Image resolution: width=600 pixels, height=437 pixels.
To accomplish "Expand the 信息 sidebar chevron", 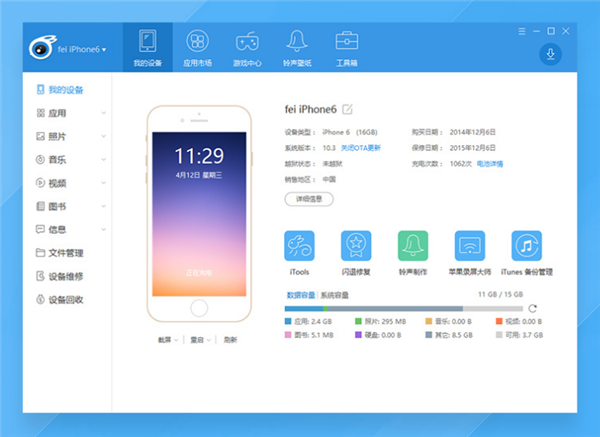I will point(103,230).
